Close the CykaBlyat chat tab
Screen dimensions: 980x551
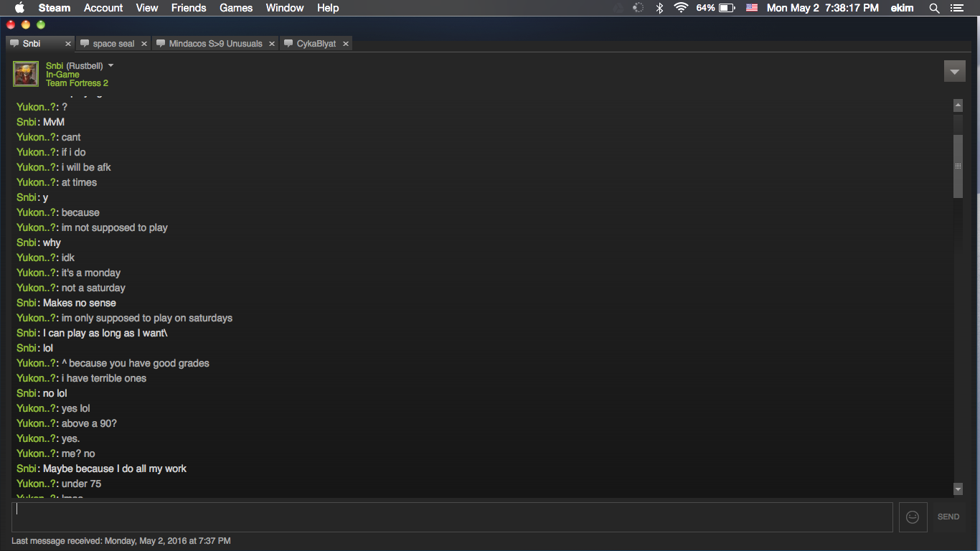pos(345,44)
